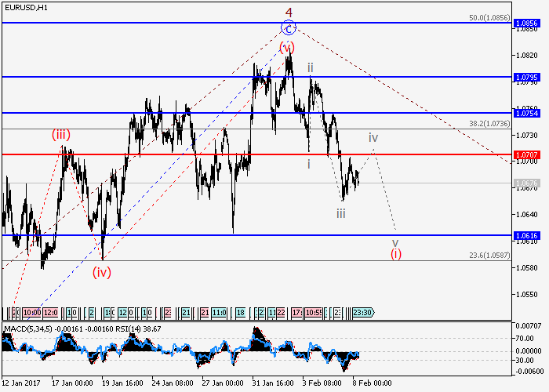Screen dimensions: 549x392
Task: Click the RSI(14) 38.67 indicator reading
Action: point(138,329)
